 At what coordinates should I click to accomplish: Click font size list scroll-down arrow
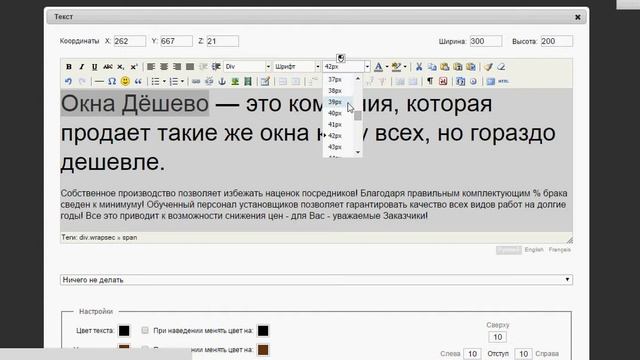pyautogui.click(x=358, y=152)
